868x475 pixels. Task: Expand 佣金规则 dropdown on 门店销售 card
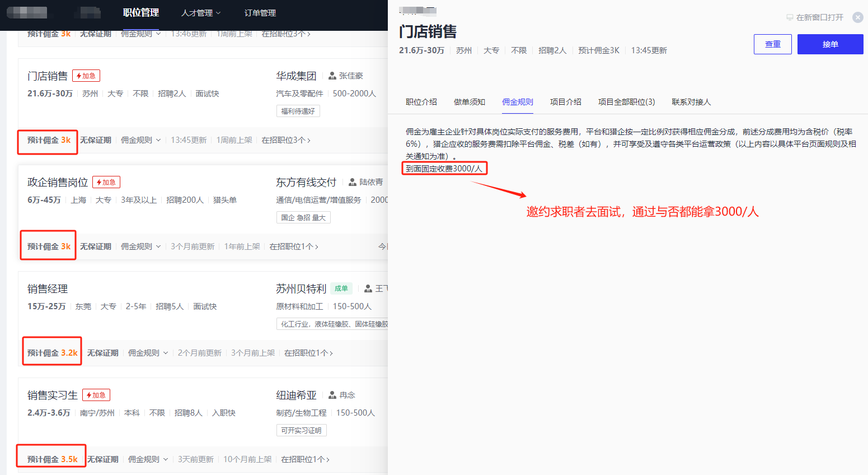point(141,140)
